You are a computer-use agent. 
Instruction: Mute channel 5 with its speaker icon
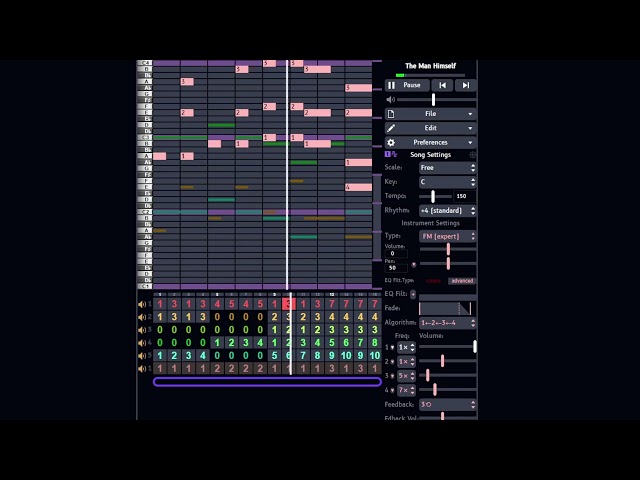click(x=142, y=356)
